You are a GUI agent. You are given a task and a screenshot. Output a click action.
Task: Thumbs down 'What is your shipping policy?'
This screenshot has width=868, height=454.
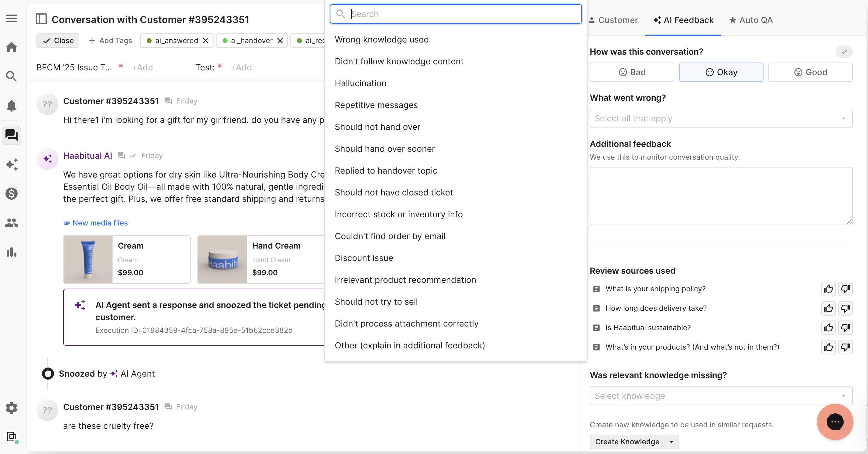[x=846, y=289]
